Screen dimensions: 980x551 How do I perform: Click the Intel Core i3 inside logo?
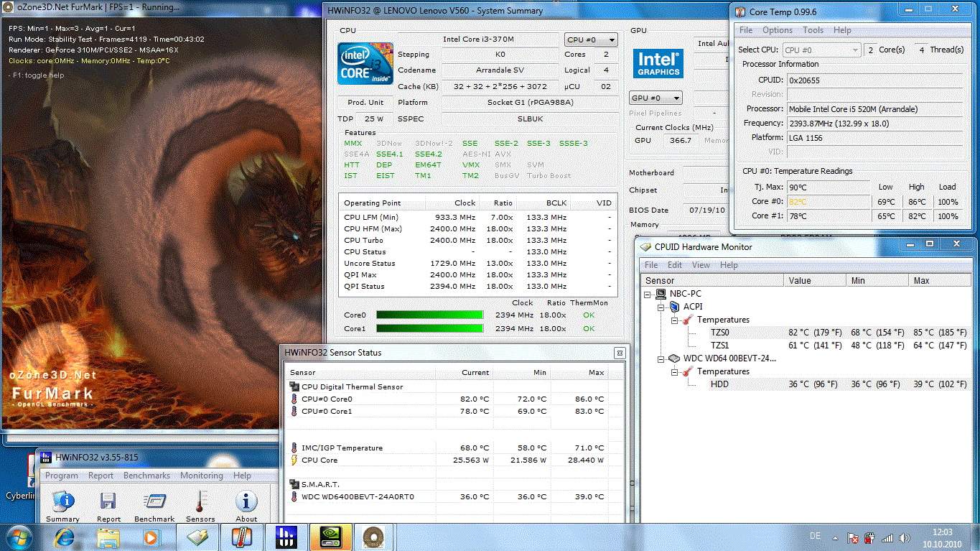point(365,65)
